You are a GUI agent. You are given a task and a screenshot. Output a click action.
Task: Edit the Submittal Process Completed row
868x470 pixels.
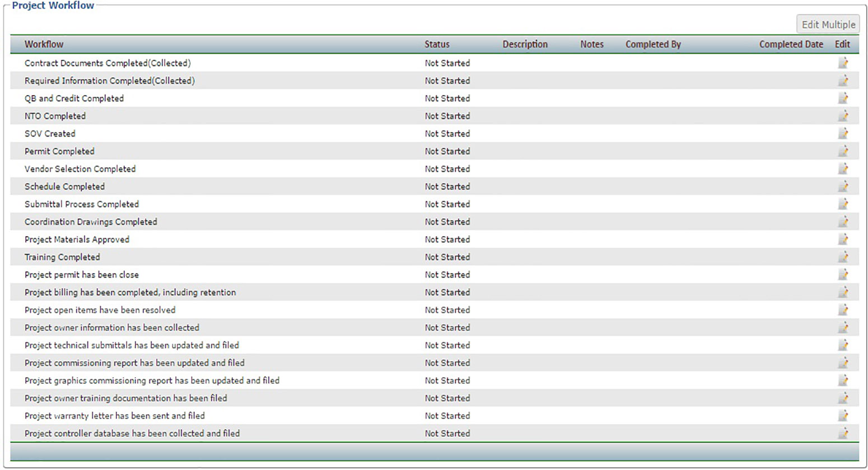click(843, 204)
